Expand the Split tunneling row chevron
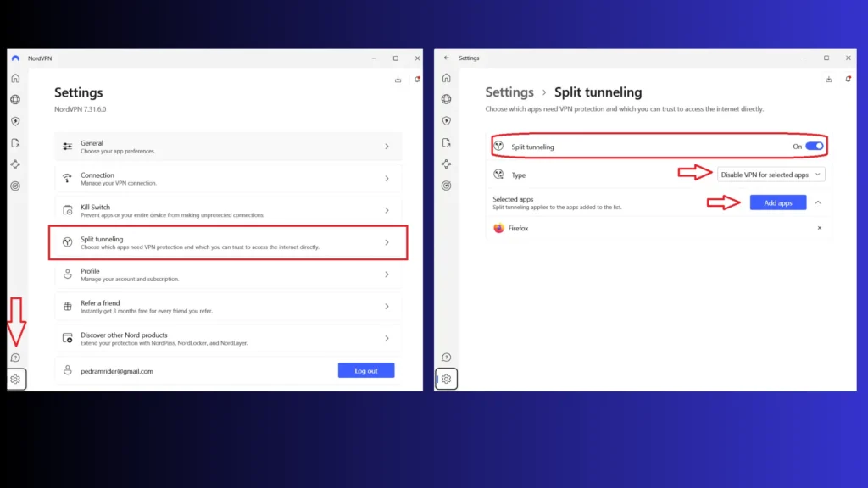This screenshot has width=868, height=488. pos(387,242)
